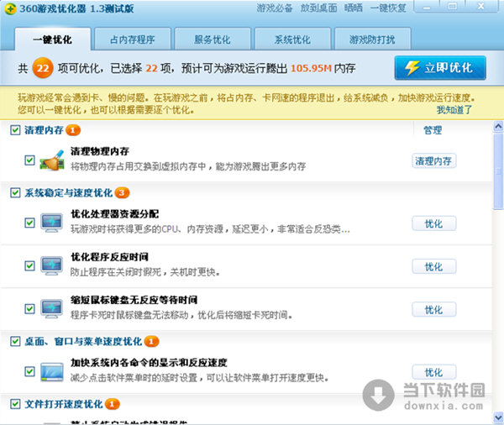The image size is (504, 425).
Task: Open the 游戏防打扰 tab
Action: [x=372, y=39]
